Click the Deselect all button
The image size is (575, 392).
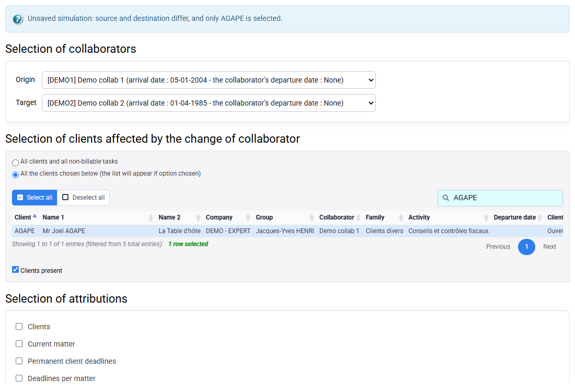click(x=83, y=198)
